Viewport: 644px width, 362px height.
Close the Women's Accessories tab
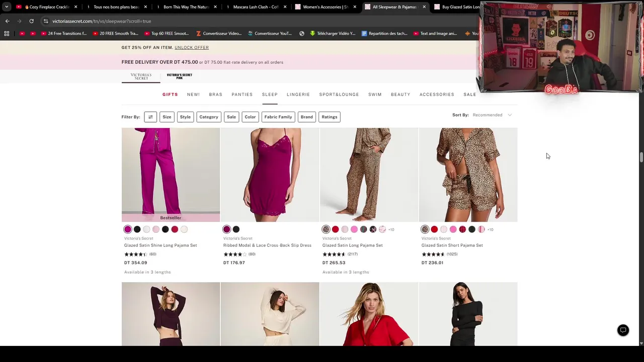point(354,7)
